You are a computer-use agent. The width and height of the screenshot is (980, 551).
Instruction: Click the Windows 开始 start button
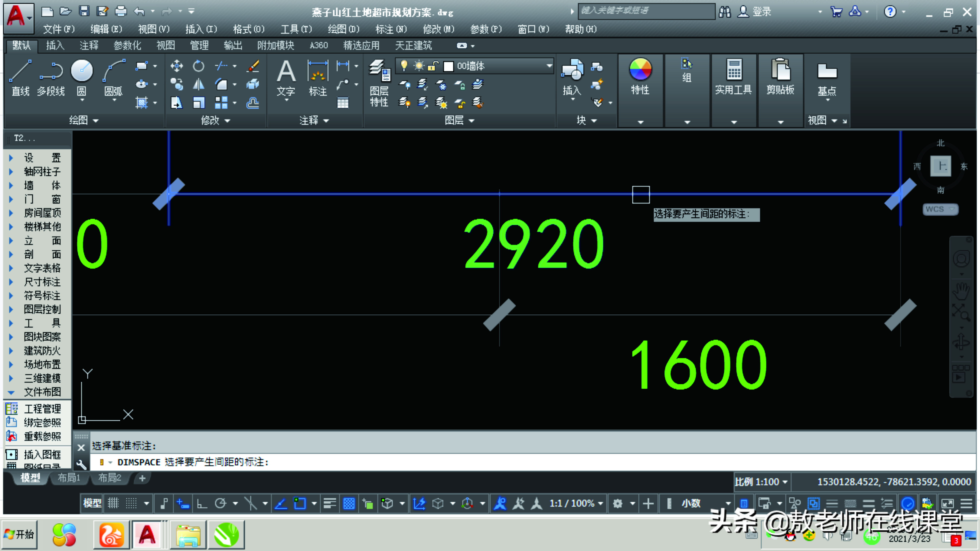pyautogui.click(x=19, y=534)
